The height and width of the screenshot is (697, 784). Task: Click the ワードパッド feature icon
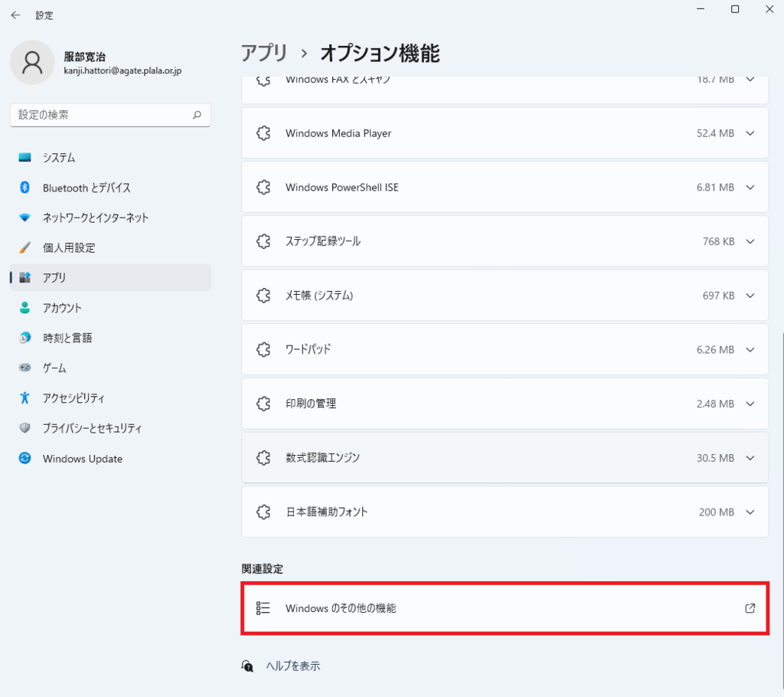pyautogui.click(x=263, y=349)
